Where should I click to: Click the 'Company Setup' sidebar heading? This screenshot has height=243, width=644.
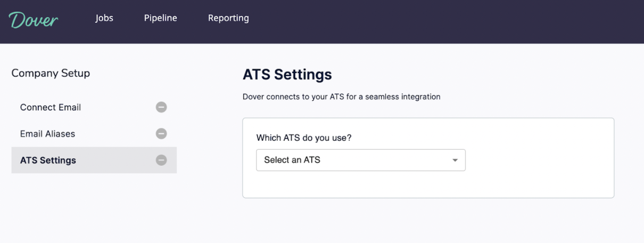pyautogui.click(x=51, y=74)
